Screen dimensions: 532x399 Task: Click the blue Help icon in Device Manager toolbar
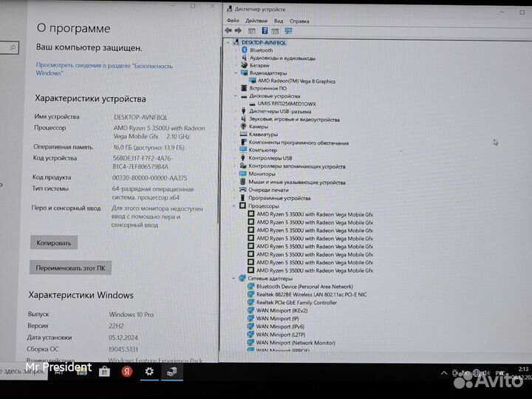[x=265, y=31]
